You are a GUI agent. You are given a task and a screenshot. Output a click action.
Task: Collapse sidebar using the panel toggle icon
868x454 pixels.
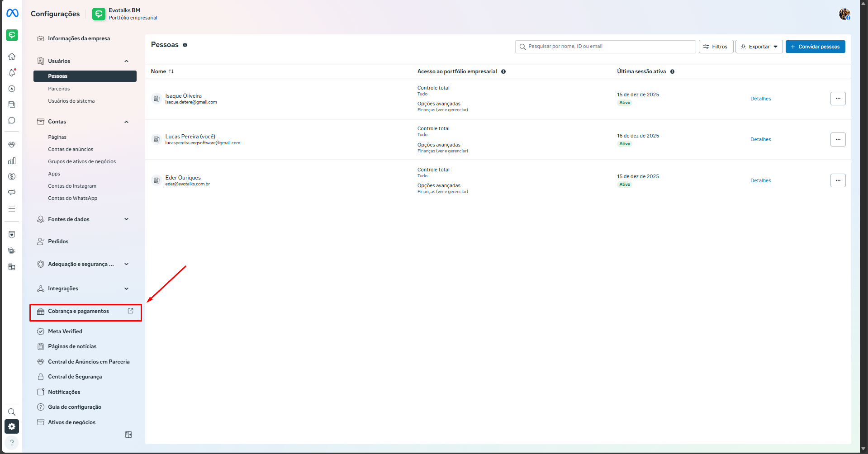(128, 435)
